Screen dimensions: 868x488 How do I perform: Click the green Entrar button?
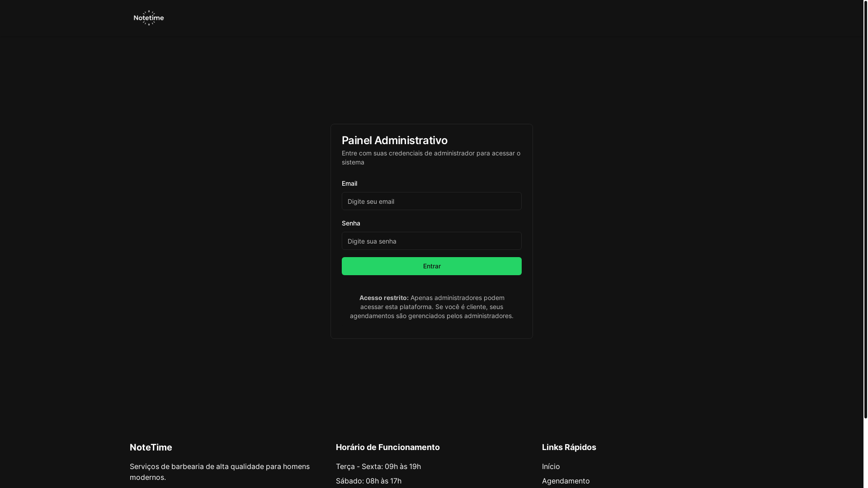tap(431, 266)
